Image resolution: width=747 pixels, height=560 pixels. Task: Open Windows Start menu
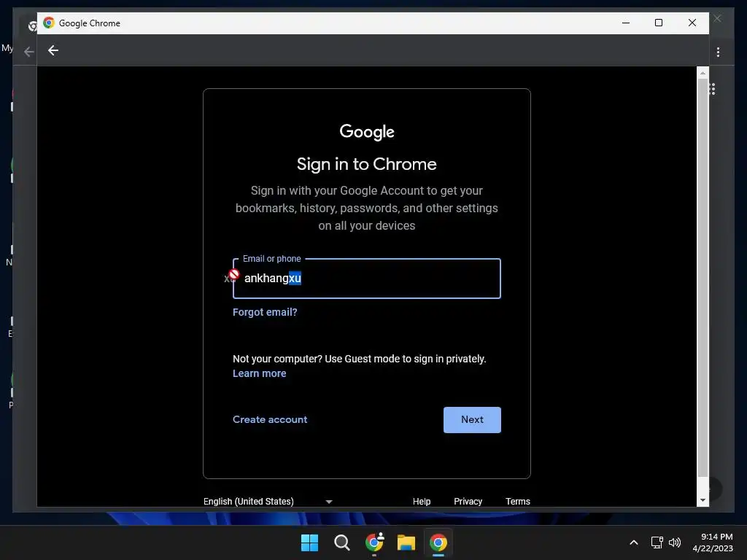click(309, 542)
